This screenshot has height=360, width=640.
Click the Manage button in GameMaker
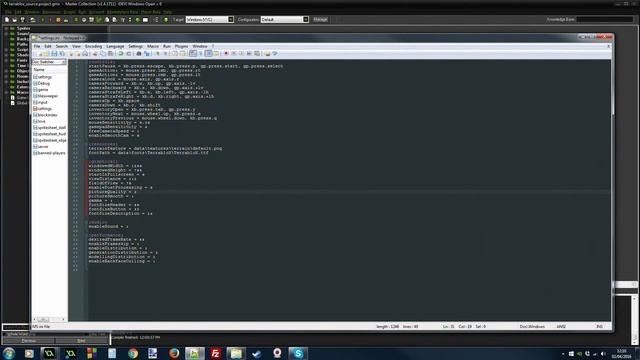point(320,20)
